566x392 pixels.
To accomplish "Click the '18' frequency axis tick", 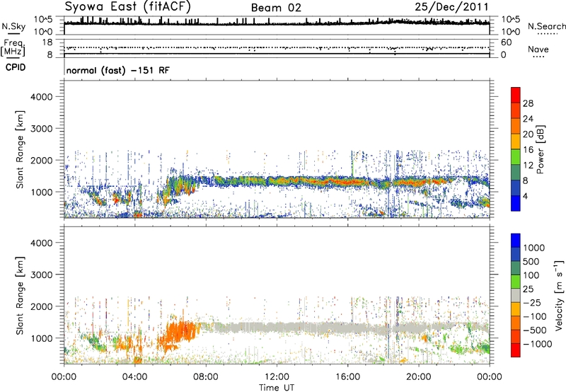I will [x=47, y=42].
